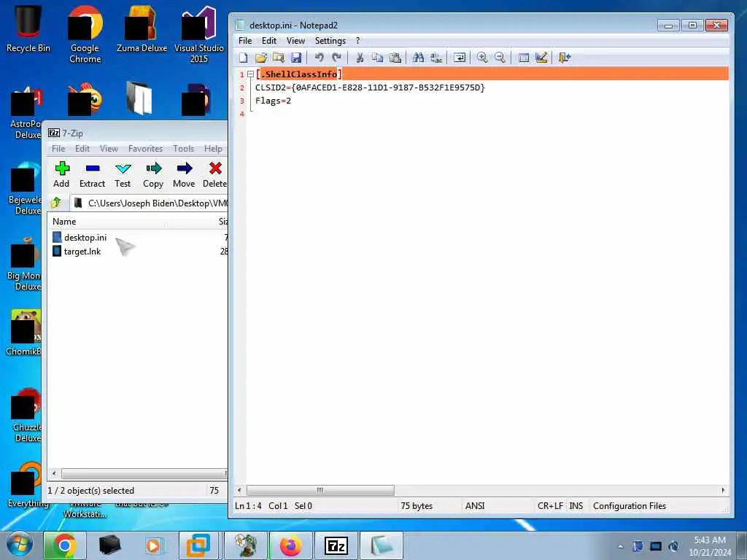Image resolution: width=747 pixels, height=560 pixels.
Task: Click the New document icon in Notepad2
Action: [x=244, y=58]
